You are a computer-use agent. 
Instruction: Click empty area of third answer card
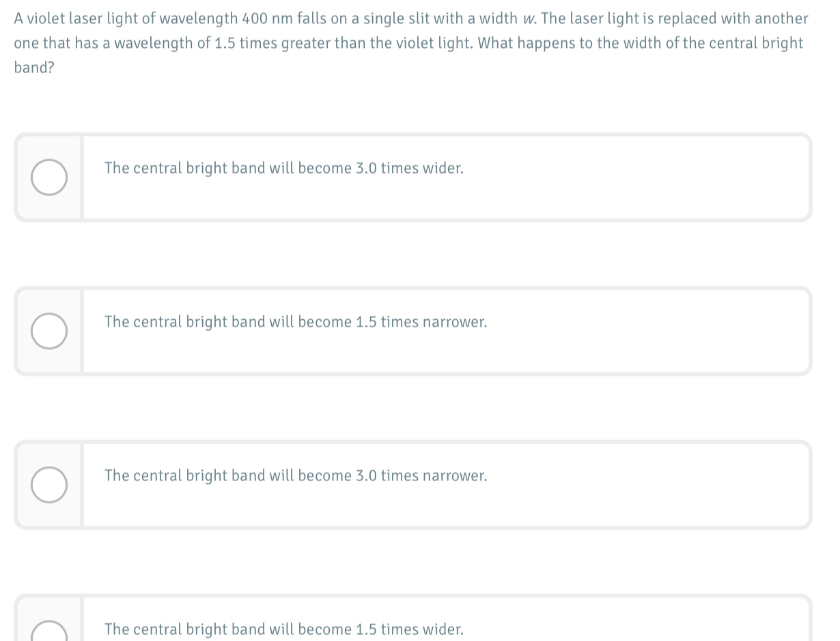click(x=649, y=485)
